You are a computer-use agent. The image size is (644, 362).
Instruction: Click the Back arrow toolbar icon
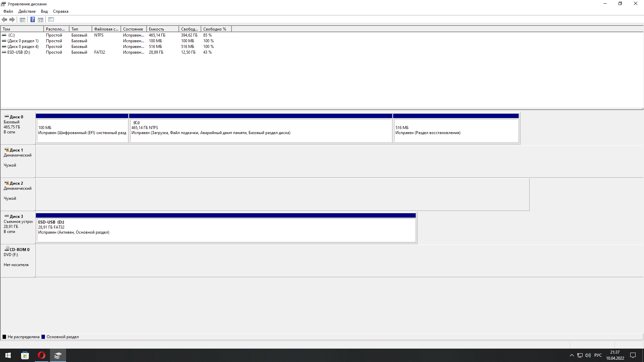tap(4, 20)
